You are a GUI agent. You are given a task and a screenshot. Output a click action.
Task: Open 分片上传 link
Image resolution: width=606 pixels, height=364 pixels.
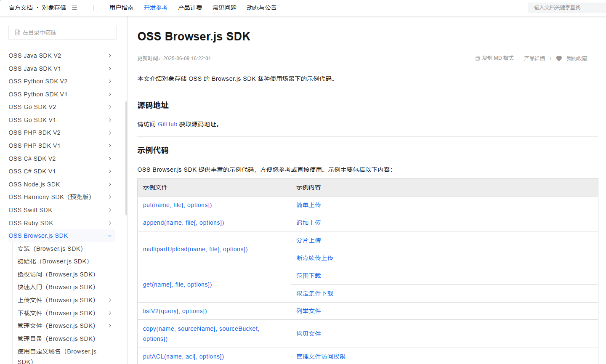[x=308, y=240]
